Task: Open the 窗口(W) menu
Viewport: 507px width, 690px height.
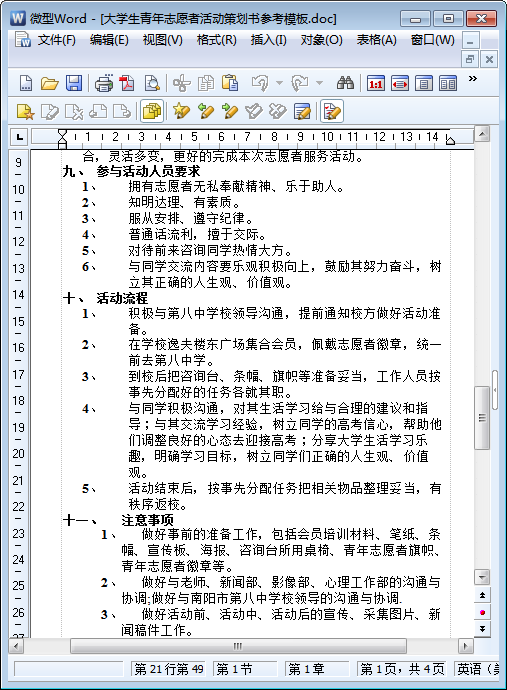Action: pos(433,40)
